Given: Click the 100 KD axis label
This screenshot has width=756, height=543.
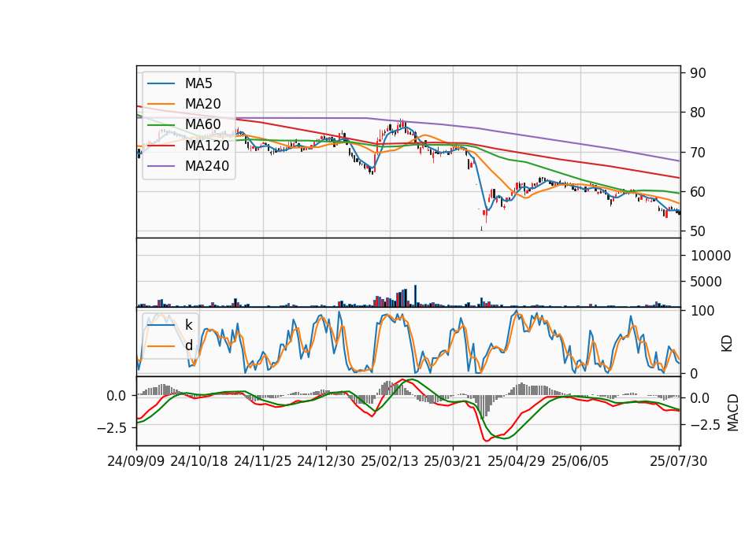Looking at the screenshot, I should pyautogui.click(x=702, y=311).
